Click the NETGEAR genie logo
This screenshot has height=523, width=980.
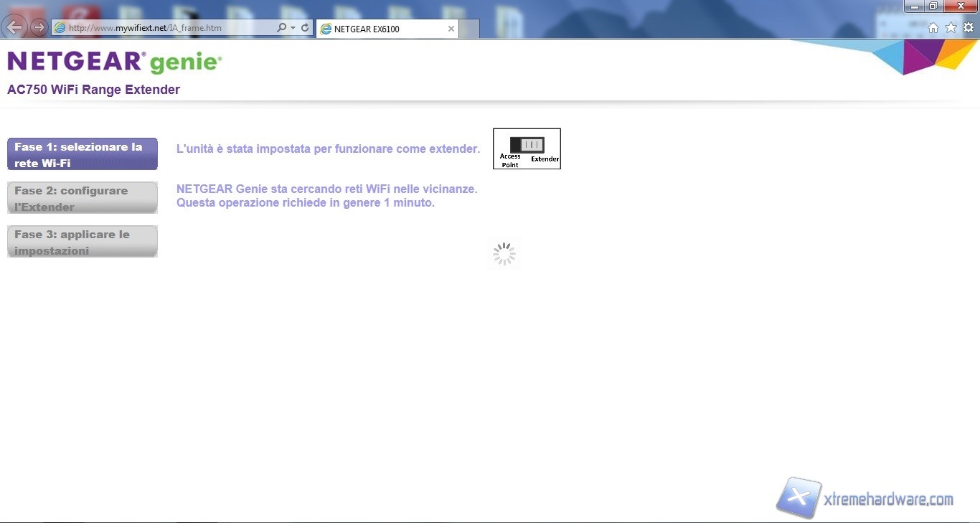(115, 62)
